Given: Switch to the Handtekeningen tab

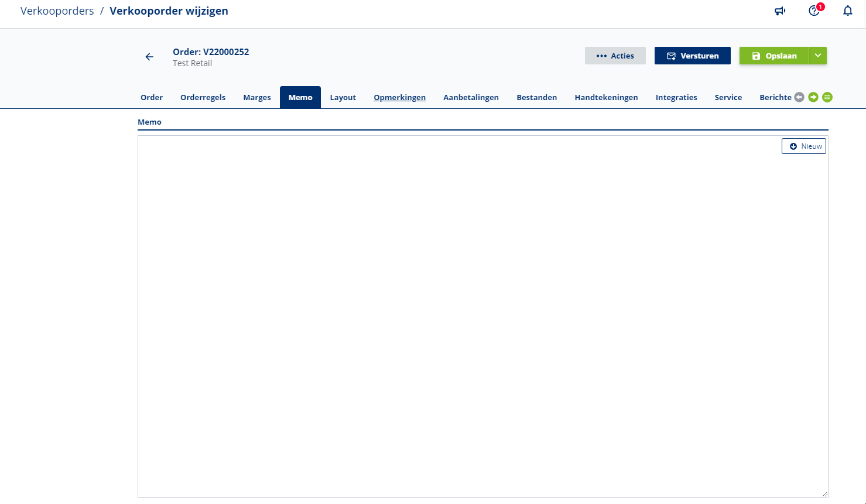Looking at the screenshot, I should pos(606,98).
